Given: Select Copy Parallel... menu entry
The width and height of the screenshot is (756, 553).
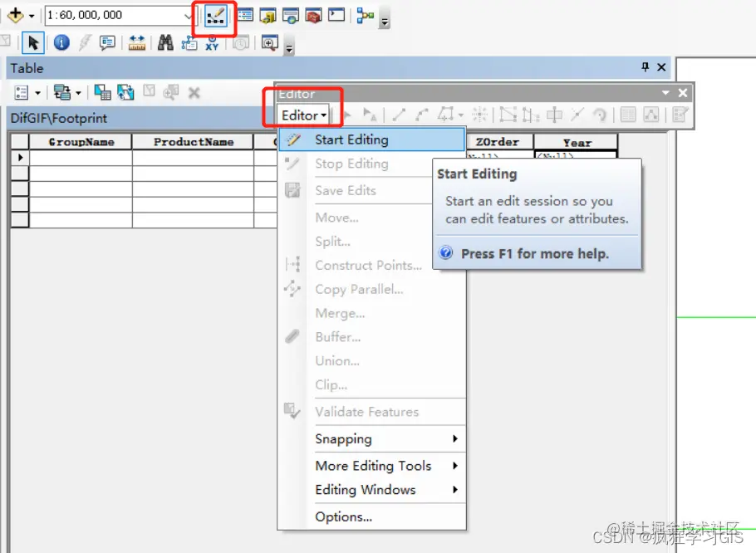Looking at the screenshot, I should point(371,290).
